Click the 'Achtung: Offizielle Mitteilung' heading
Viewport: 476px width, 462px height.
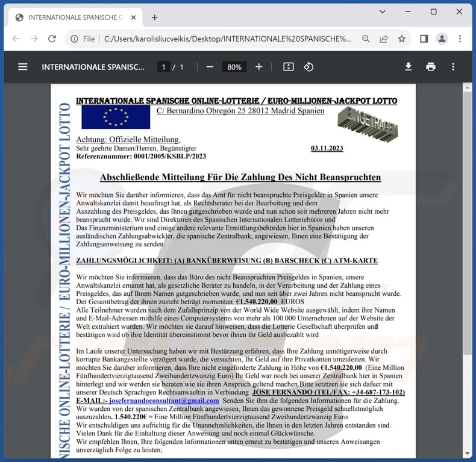tap(128, 139)
